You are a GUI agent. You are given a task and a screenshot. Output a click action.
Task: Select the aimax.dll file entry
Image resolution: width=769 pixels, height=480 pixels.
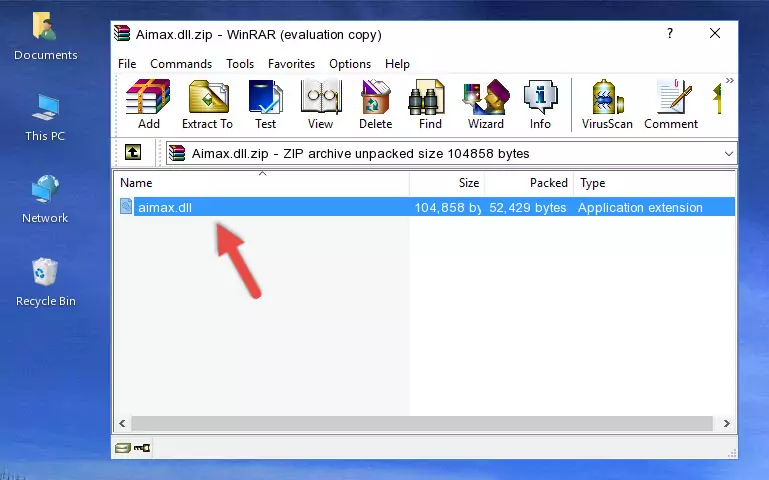[426, 207]
